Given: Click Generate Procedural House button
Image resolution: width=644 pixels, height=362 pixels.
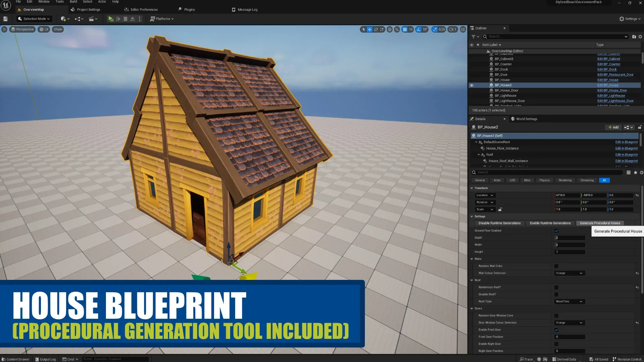Looking at the screenshot, I should tap(600, 223).
